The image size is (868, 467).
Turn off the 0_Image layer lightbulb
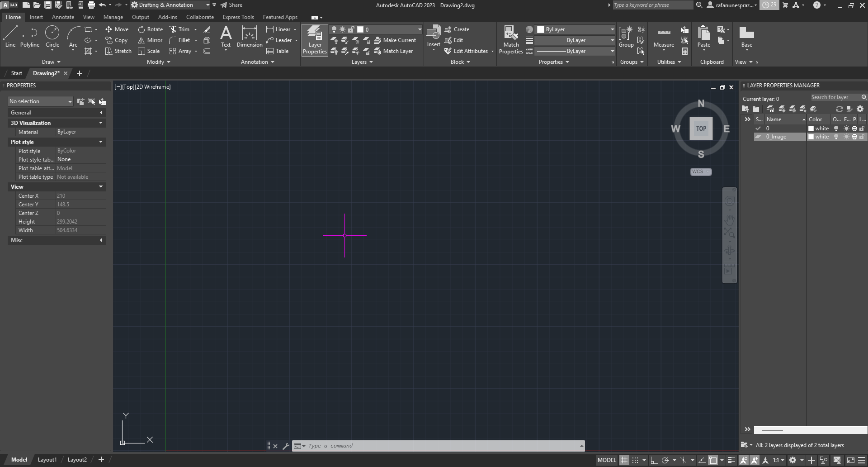point(836,136)
